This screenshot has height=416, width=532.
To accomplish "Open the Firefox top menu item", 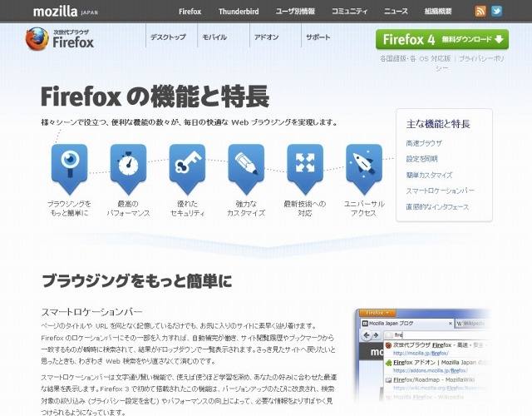I will [x=190, y=12].
